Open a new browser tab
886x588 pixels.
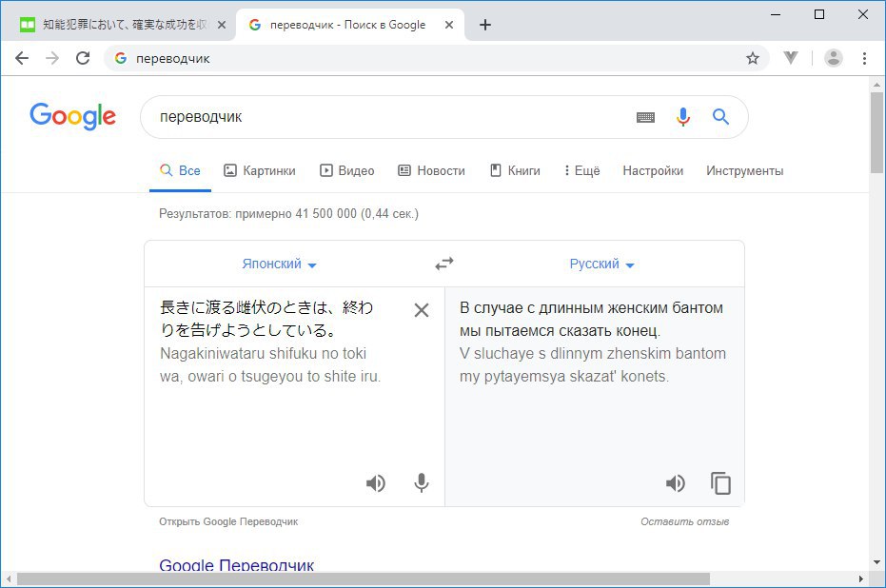click(484, 25)
